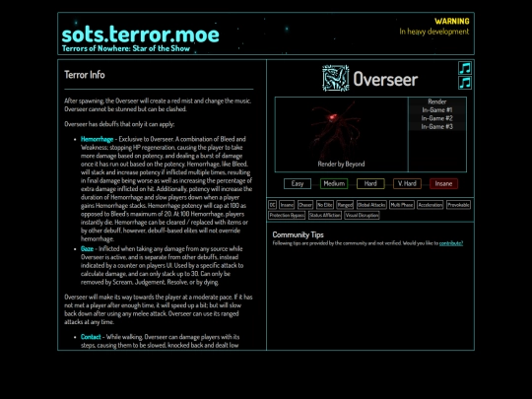The width and height of the screenshot is (532, 399).
Task: Select the Render image option
Action: click(437, 101)
